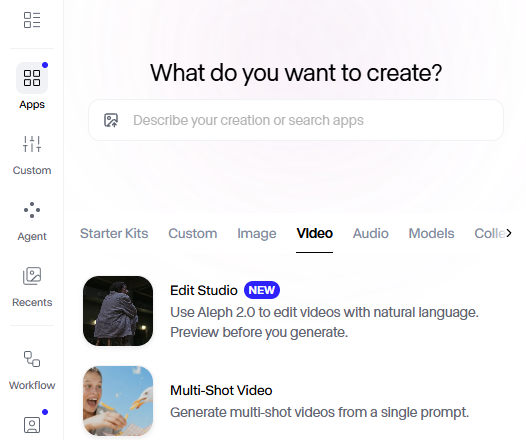Image resolution: width=526 pixels, height=440 pixels.
Task: Click the Edit Studio thumbnail image
Action: pos(118,311)
